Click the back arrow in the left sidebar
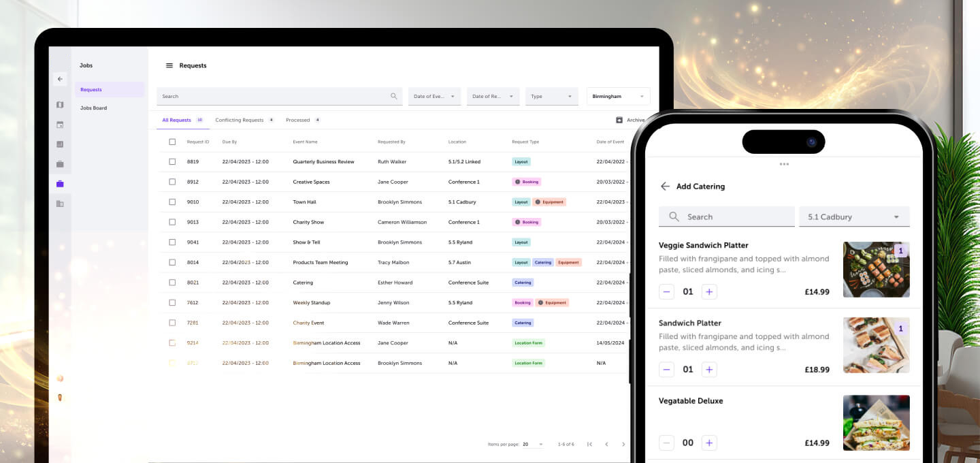 60,79
